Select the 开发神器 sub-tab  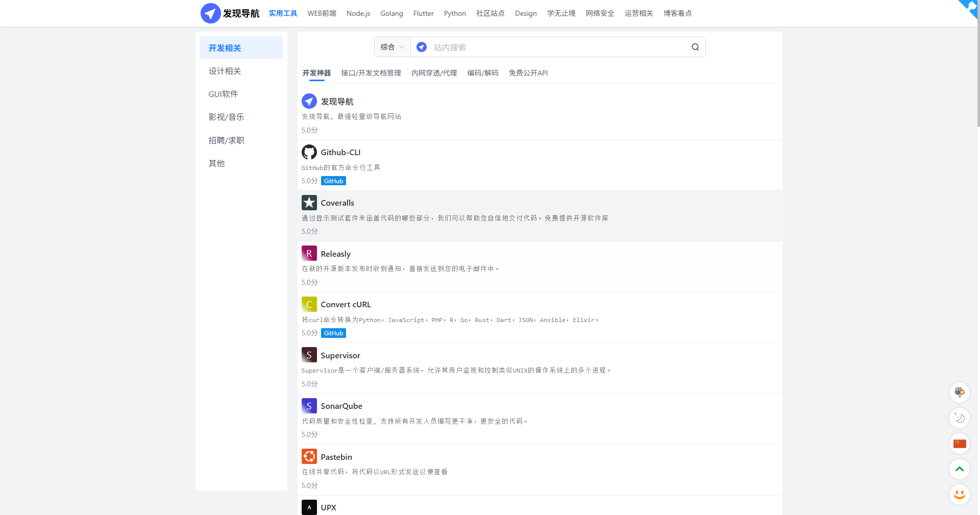point(316,73)
